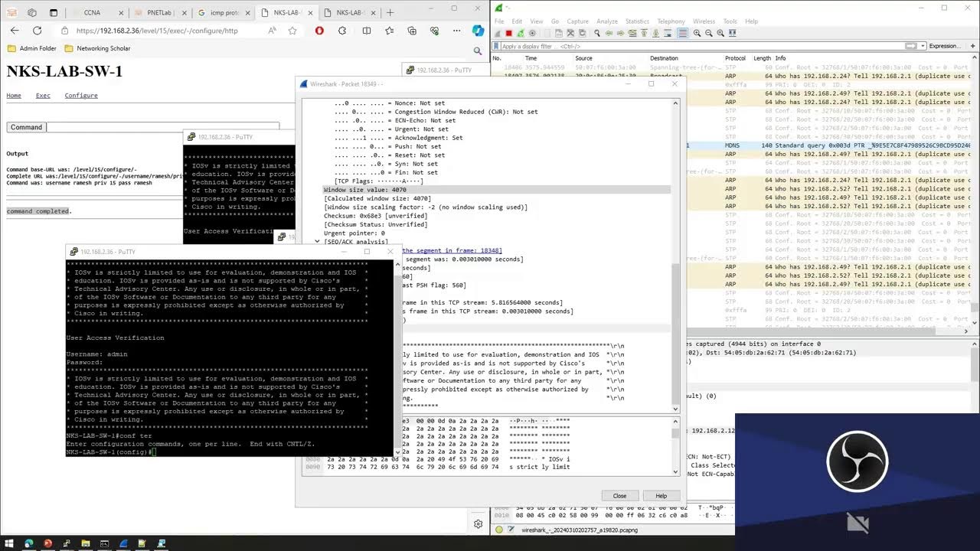This screenshot has height=551, width=980.
Task: Click the segment in frame: 18348 link
Action: tap(452, 250)
